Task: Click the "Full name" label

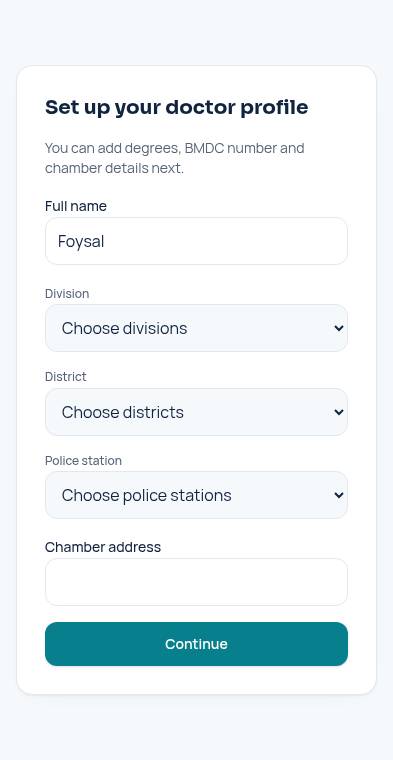Action: (76, 206)
